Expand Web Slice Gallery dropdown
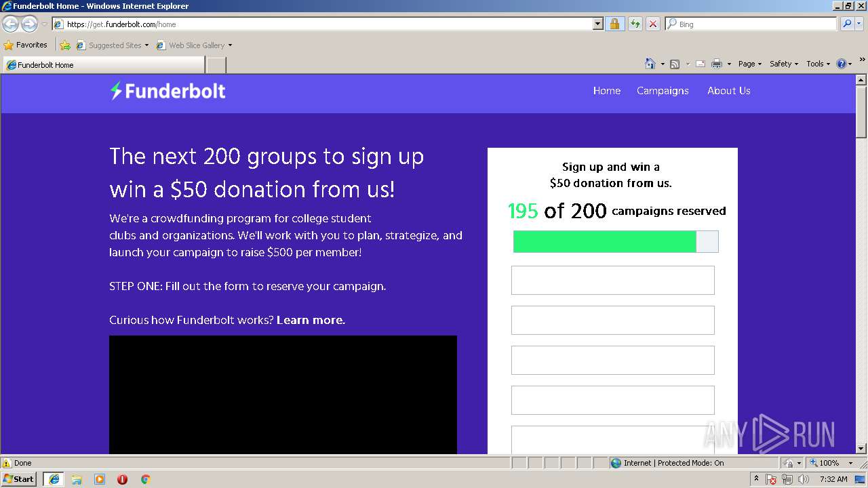Screen dimensions: 868x488 point(230,45)
